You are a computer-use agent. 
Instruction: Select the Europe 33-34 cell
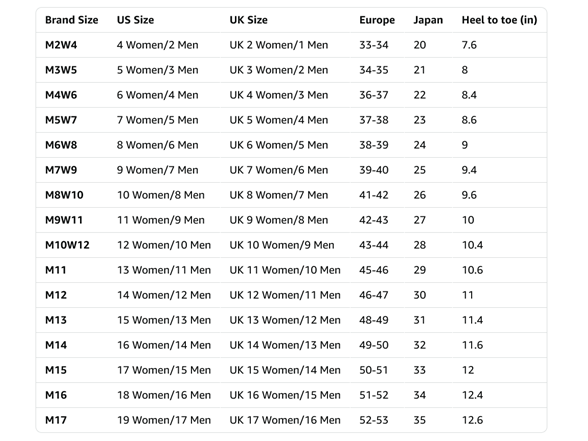click(x=374, y=45)
